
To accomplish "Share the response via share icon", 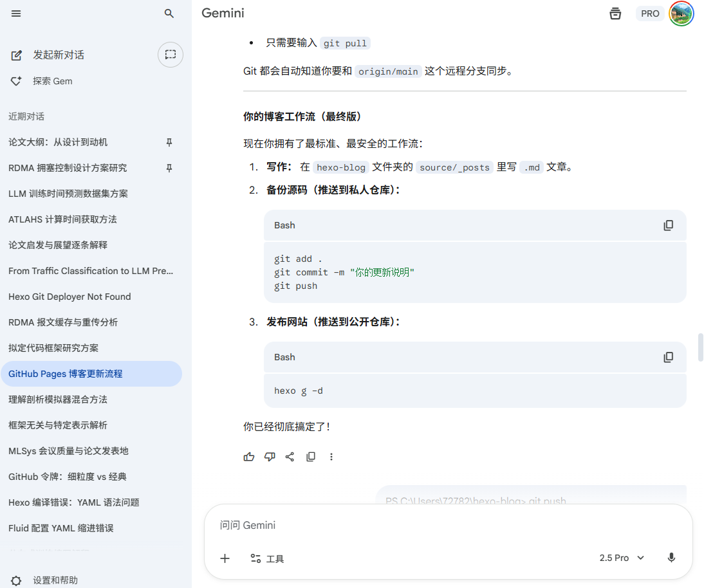I will 290,457.
